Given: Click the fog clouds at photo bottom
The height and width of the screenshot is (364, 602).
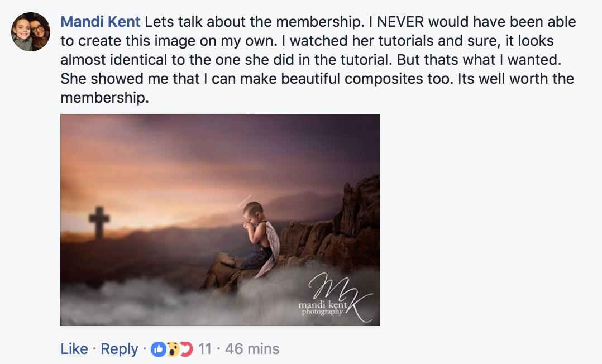Looking at the screenshot, I should [x=192, y=303].
